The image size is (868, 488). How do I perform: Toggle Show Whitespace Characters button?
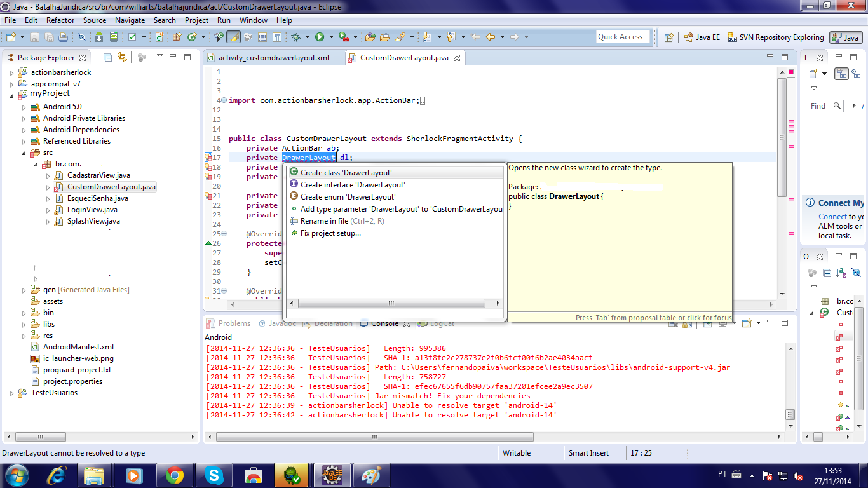pyautogui.click(x=277, y=37)
